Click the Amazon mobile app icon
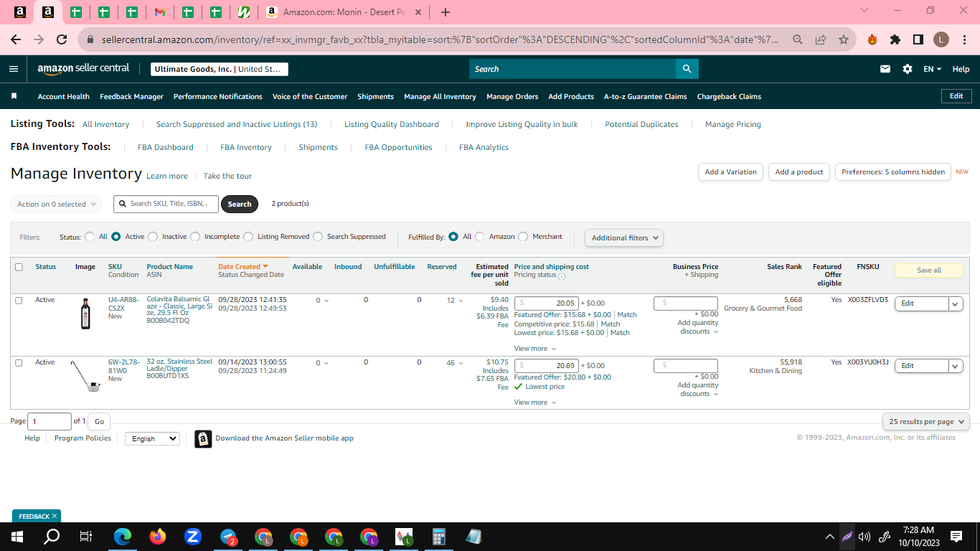The width and height of the screenshot is (980, 551). coord(203,438)
